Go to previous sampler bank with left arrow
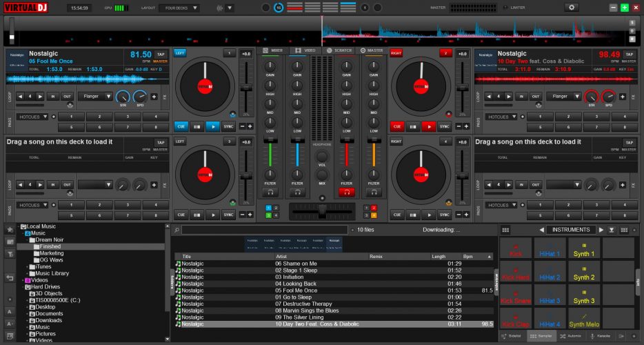 coord(541,230)
